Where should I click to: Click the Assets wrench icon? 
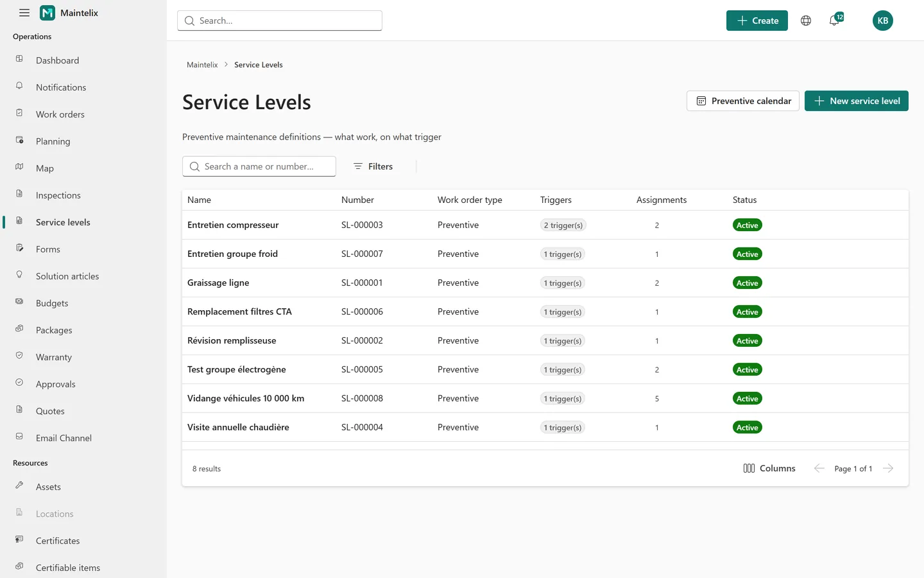[x=19, y=486]
